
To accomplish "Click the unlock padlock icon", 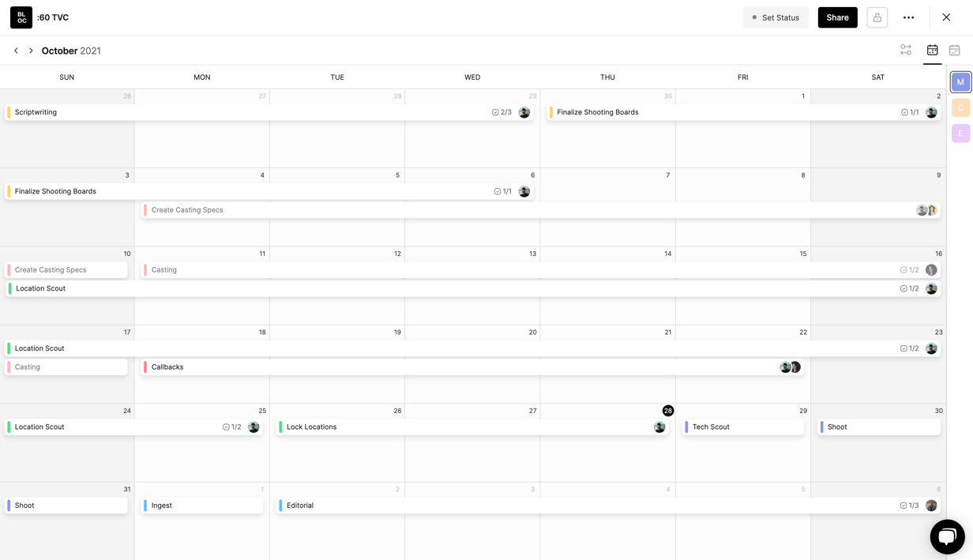I will 877,17.
